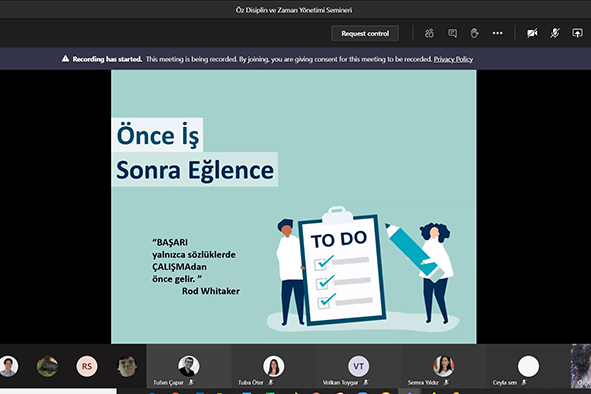The width and height of the screenshot is (591, 394).
Task: Turn on the camera
Action: click(x=532, y=34)
